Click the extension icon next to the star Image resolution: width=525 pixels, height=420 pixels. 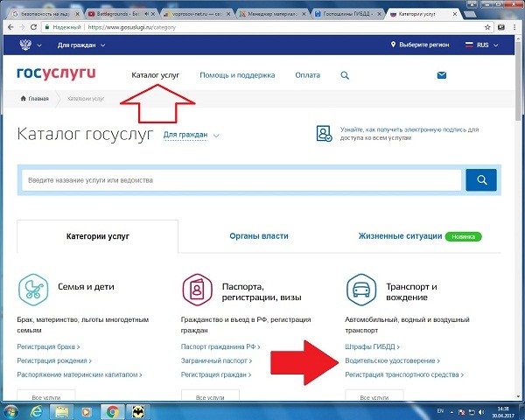click(501, 27)
